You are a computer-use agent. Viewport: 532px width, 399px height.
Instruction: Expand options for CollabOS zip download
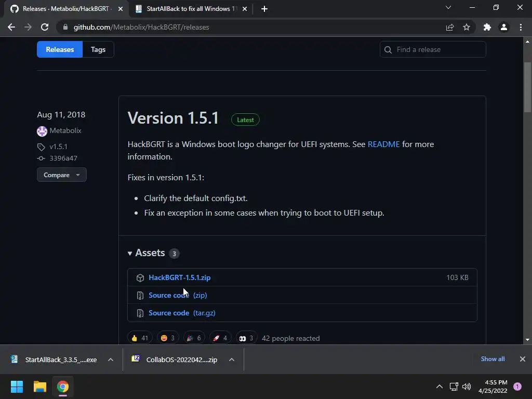(x=232, y=360)
